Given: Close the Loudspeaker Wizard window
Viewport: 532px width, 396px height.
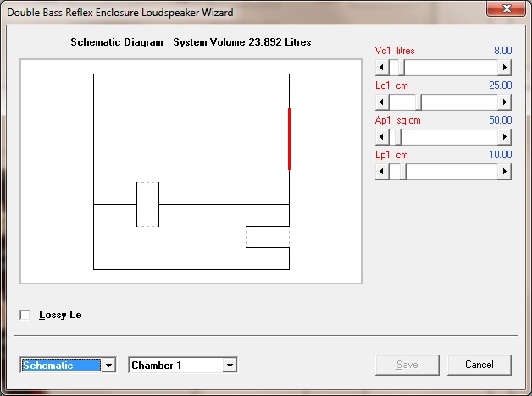Looking at the screenshot, I should 507,8.
